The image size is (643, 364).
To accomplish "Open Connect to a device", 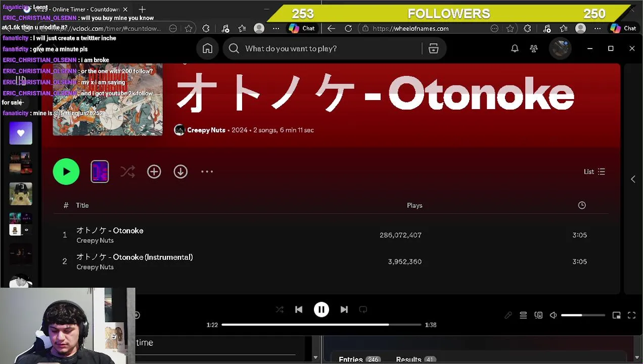I will pos(538,315).
